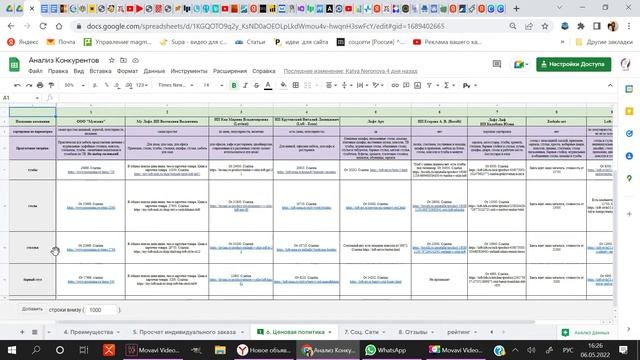Star the Анализ Конкурентов document
Image resolution: width=640 pixels, height=360 pixels.
pos(111,60)
